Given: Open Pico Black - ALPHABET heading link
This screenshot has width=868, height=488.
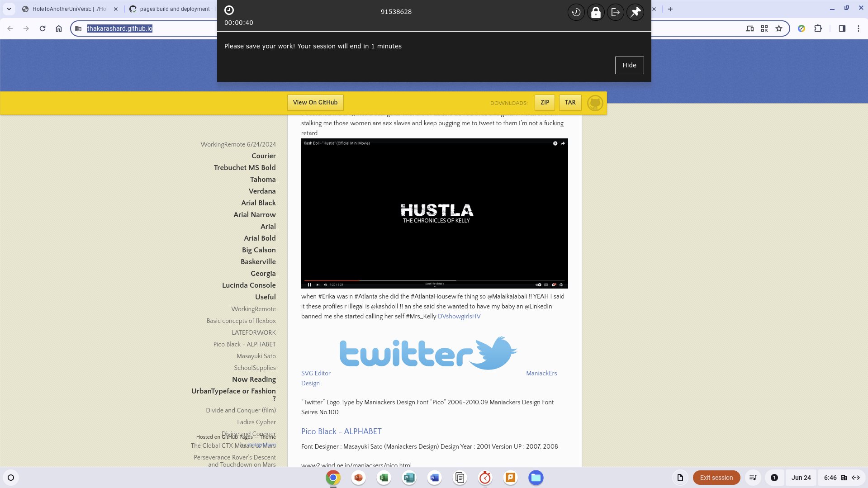Looking at the screenshot, I should (x=341, y=431).
